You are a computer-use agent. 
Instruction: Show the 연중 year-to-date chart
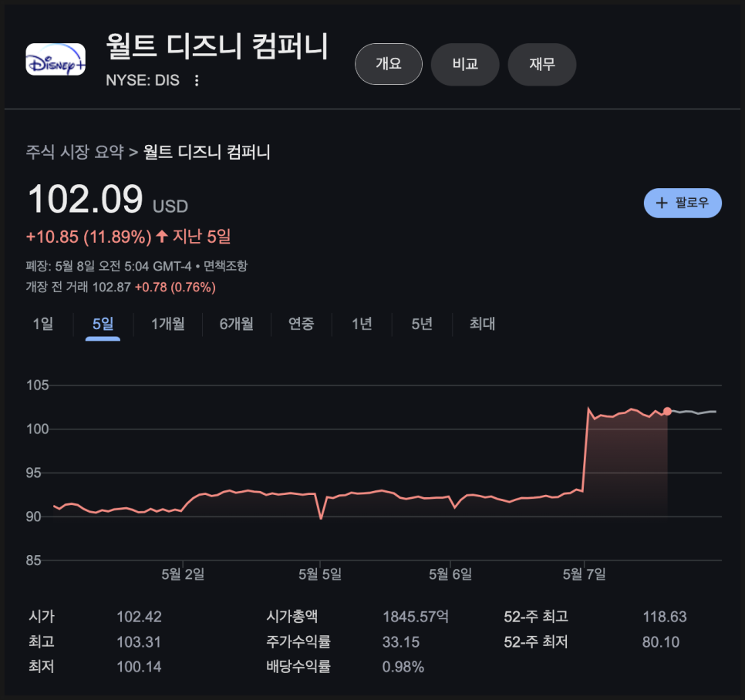tap(302, 324)
